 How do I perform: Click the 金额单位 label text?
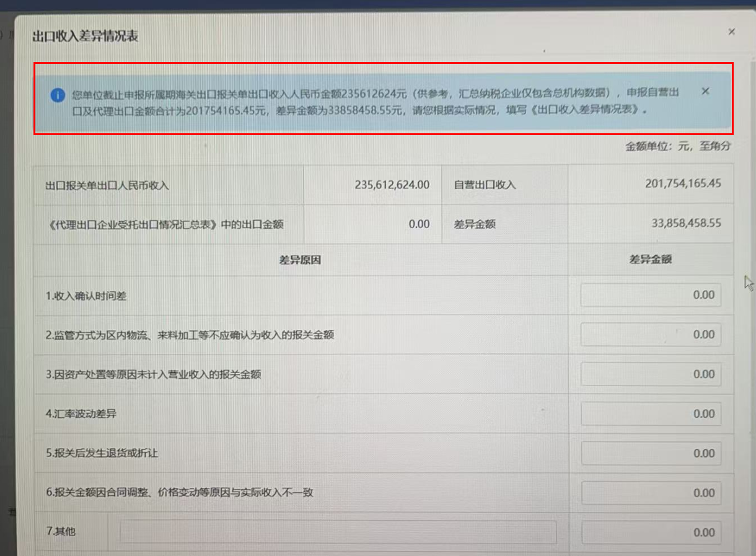point(678,147)
